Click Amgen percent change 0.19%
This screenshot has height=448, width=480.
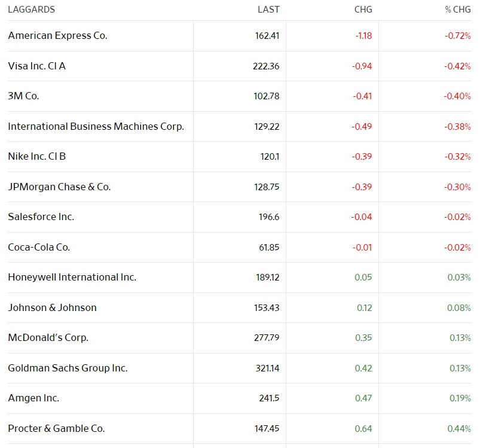point(460,398)
